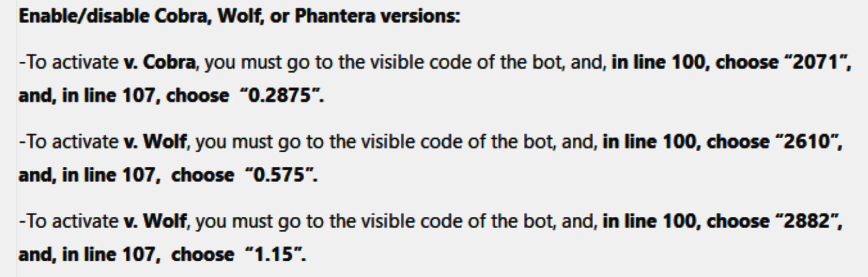Select the bold "v. Cobra" text

point(159,63)
